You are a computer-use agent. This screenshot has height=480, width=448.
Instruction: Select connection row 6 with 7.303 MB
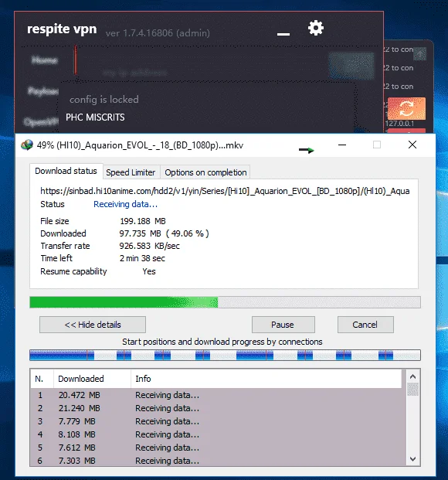coord(218,461)
